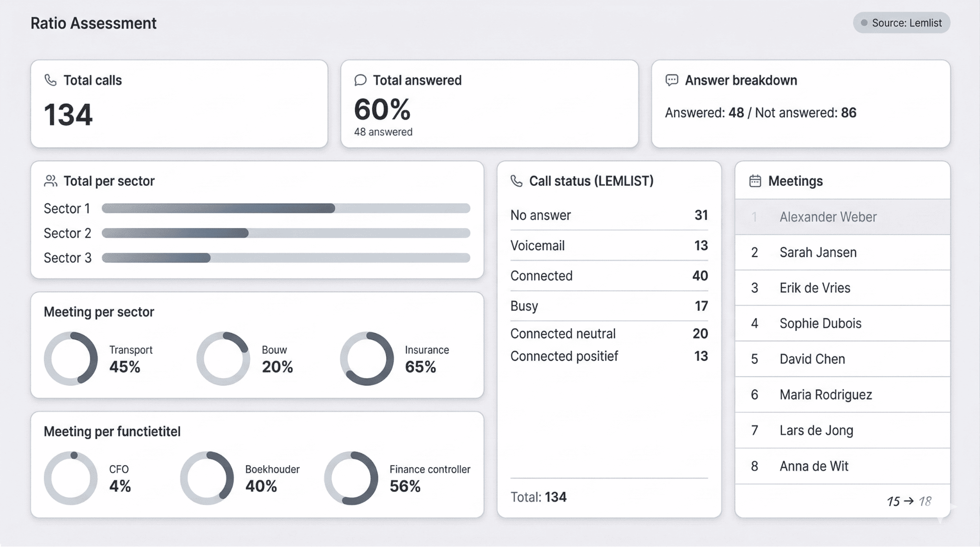Click the Sector 1 progress bar
The height and width of the screenshot is (547, 980).
(x=286, y=208)
